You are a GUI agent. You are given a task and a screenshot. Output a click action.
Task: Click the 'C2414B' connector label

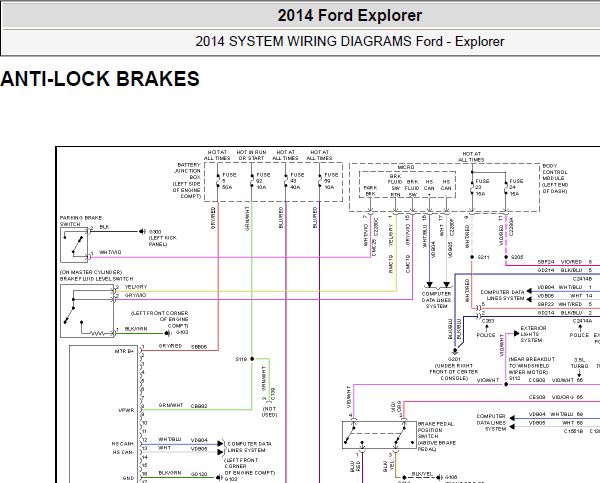[x=582, y=279]
